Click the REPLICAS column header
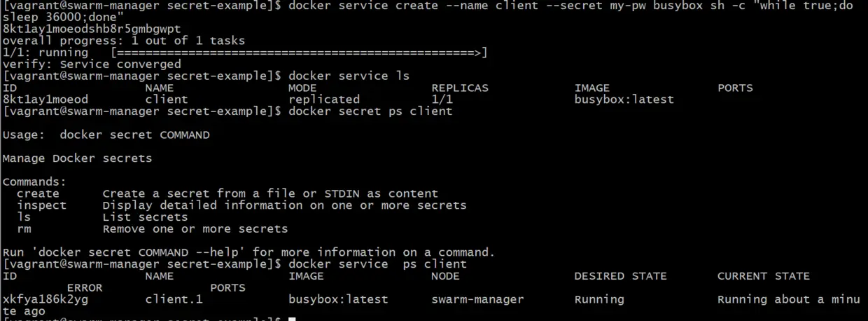 (460, 88)
